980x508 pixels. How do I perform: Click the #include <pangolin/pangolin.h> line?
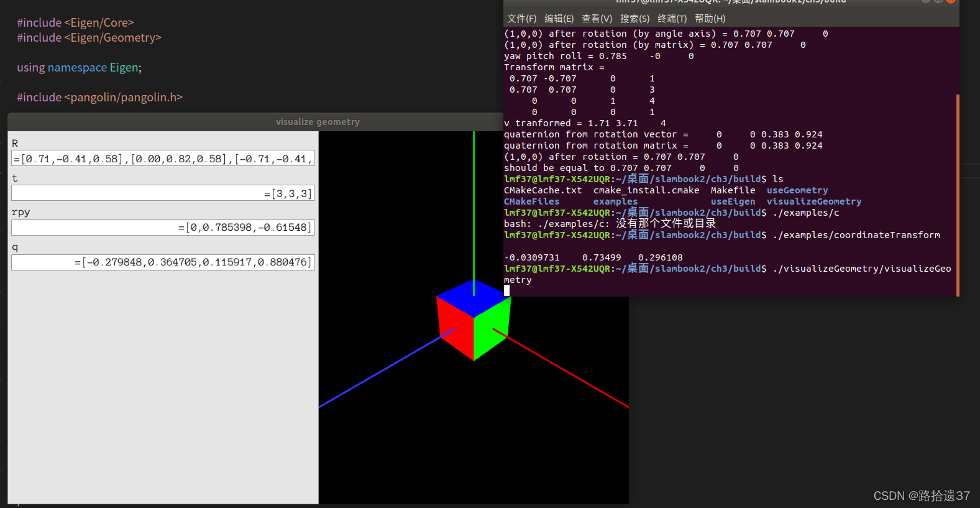pyautogui.click(x=99, y=97)
